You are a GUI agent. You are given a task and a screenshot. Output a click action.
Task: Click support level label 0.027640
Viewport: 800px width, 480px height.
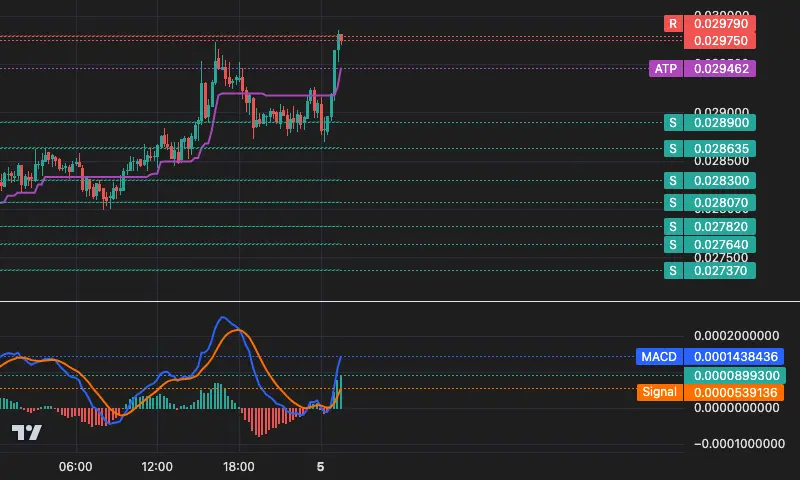coord(719,245)
